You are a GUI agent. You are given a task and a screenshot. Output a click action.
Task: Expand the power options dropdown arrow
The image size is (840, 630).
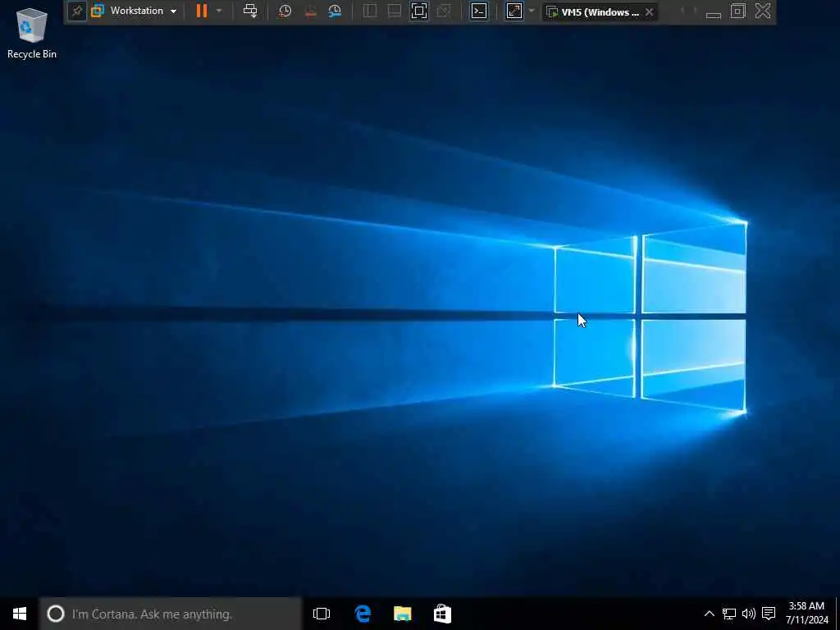218,11
